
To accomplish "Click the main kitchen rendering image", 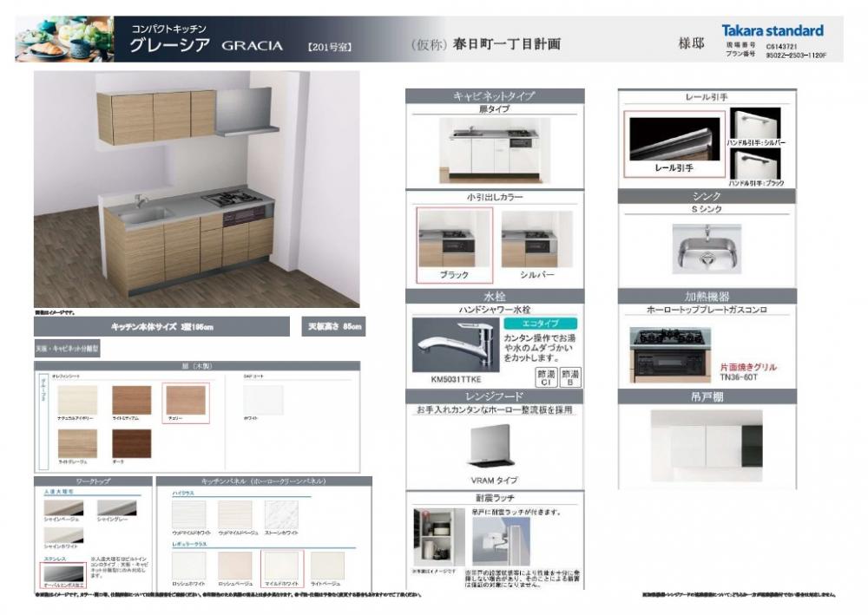I will coord(196,189).
